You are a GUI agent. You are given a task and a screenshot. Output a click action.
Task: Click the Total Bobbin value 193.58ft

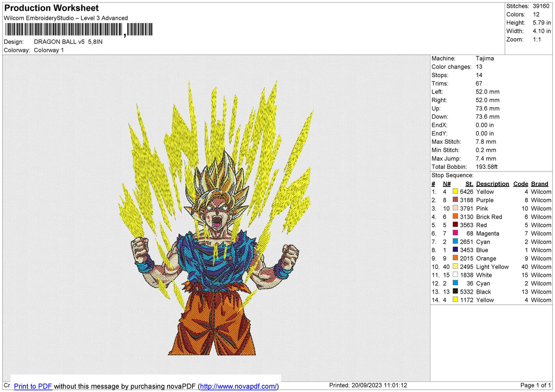(487, 167)
